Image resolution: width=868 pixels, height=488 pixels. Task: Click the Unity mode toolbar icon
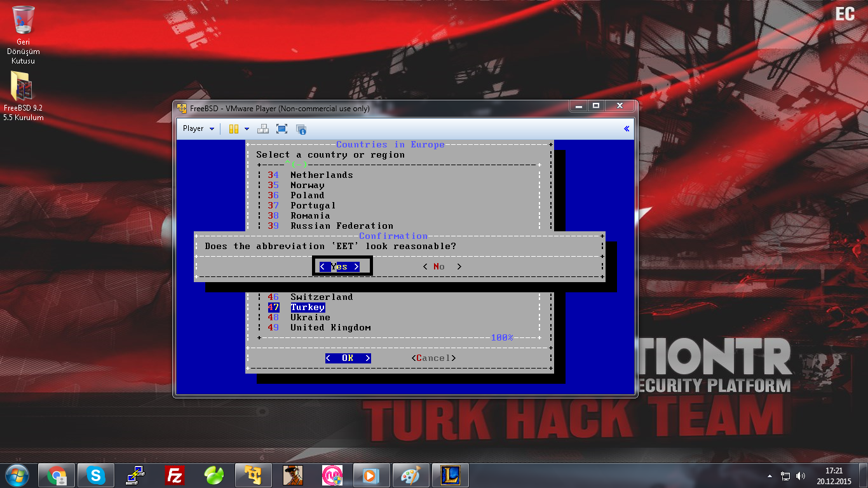click(301, 129)
